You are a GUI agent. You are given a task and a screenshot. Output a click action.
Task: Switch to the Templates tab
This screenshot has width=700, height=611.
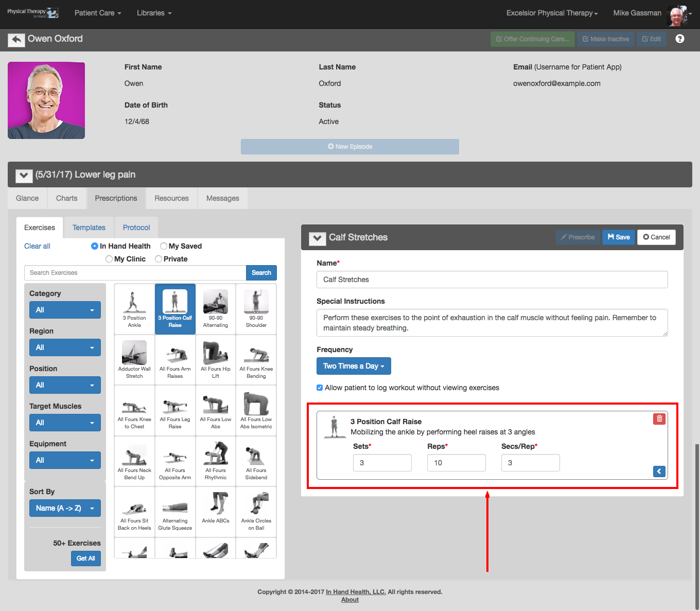tap(89, 228)
